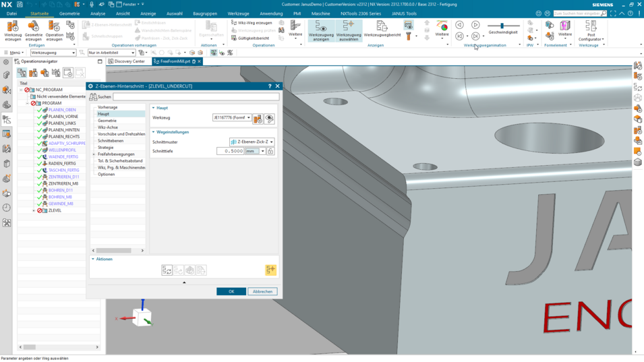644x362 pixels.
Task: Click the new tool icon beside Werkzeug dropdown
Action: point(258,119)
